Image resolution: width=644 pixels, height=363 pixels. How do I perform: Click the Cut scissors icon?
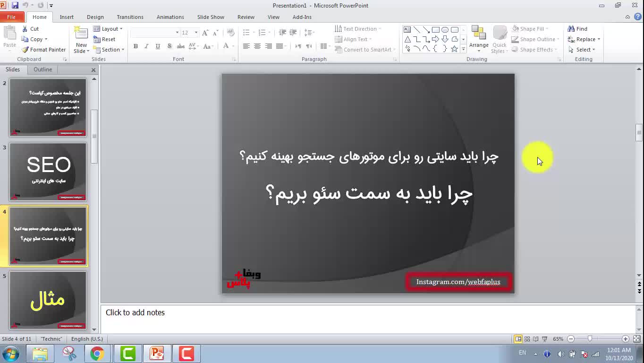pos(25,29)
